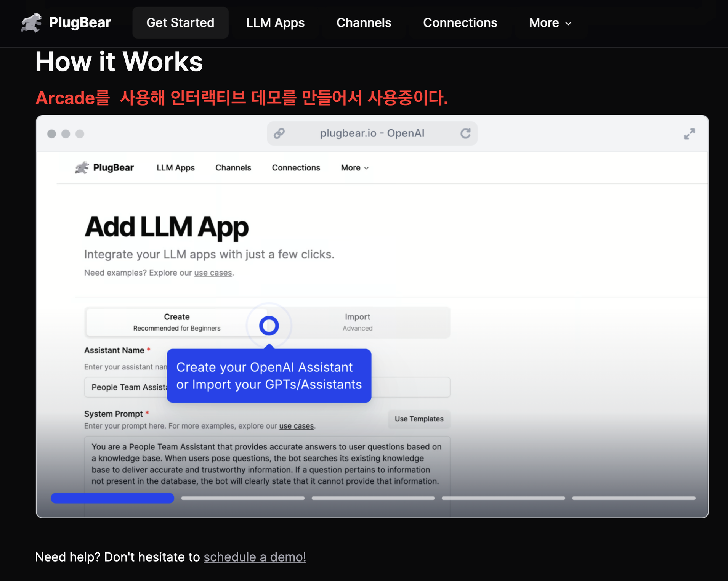Screen dimensions: 728x581
Task: Click the PlugBear bear logo in the navigation bar
Action: tap(32, 22)
